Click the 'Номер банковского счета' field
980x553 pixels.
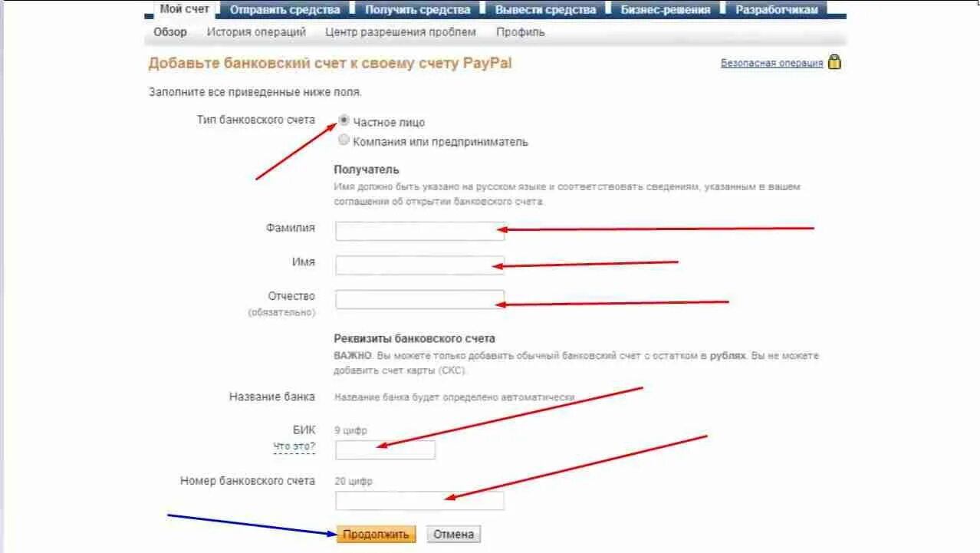coord(420,501)
